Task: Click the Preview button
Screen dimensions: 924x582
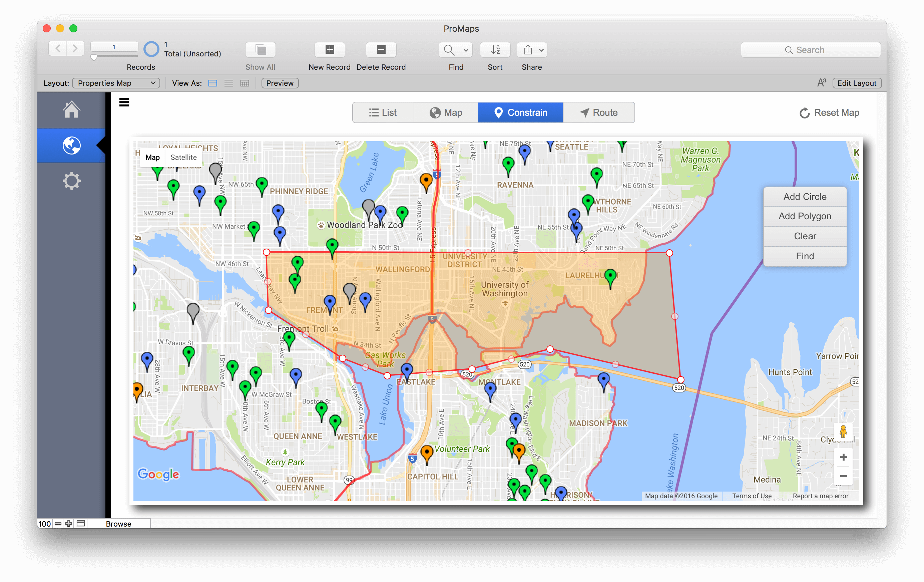Action: (x=280, y=83)
